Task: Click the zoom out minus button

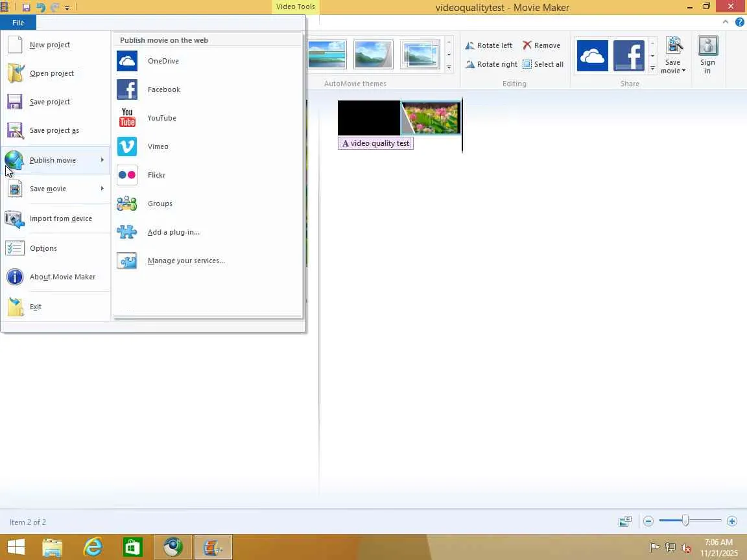Action: pos(648,521)
